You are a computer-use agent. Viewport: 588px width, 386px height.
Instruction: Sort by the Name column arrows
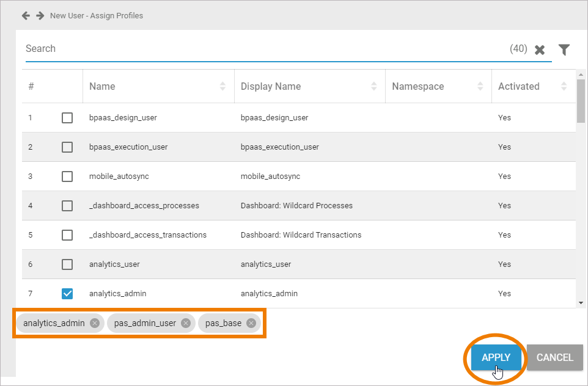tap(222, 87)
